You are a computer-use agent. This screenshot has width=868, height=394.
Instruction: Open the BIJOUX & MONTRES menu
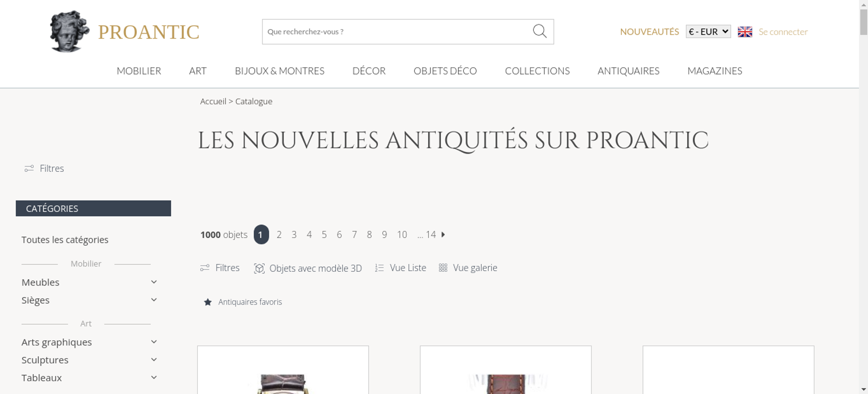(x=279, y=71)
